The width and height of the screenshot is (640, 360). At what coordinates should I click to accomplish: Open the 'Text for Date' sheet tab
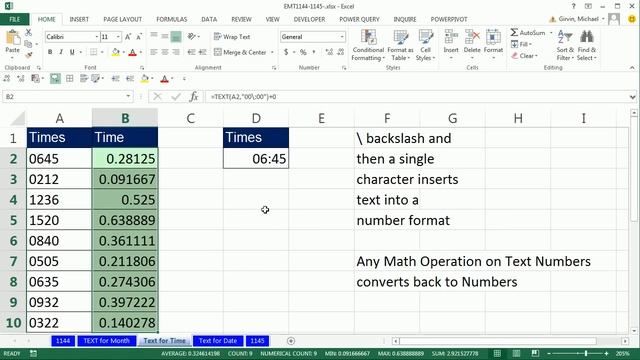click(218, 341)
